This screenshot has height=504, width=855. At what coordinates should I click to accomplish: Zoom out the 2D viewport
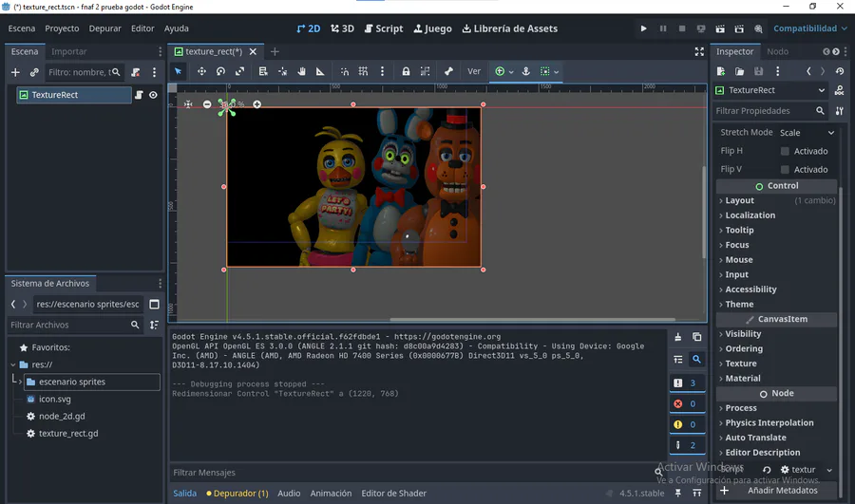(x=207, y=104)
